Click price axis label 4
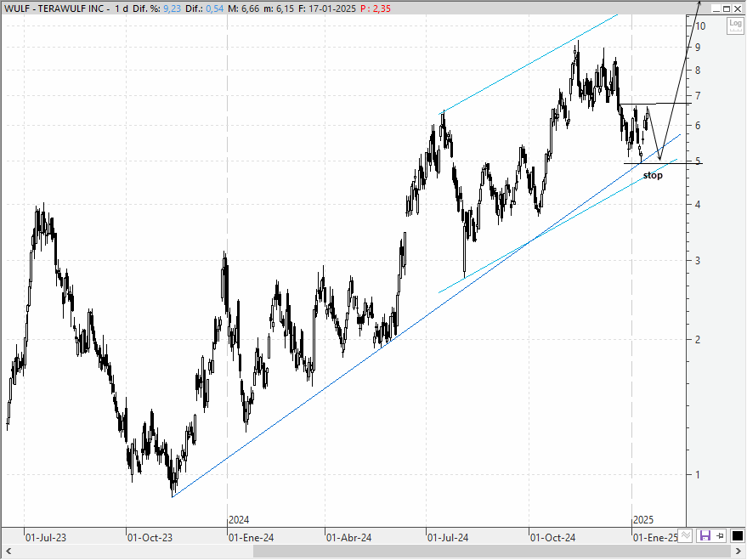Image resolution: width=747 pixels, height=560 pixels. (x=698, y=205)
